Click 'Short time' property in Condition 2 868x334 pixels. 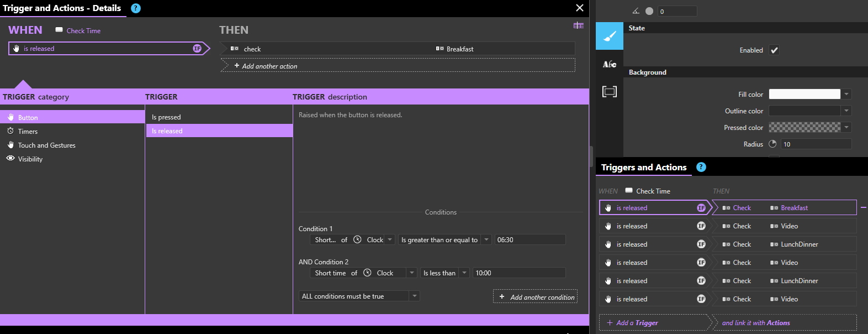point(330,273)
